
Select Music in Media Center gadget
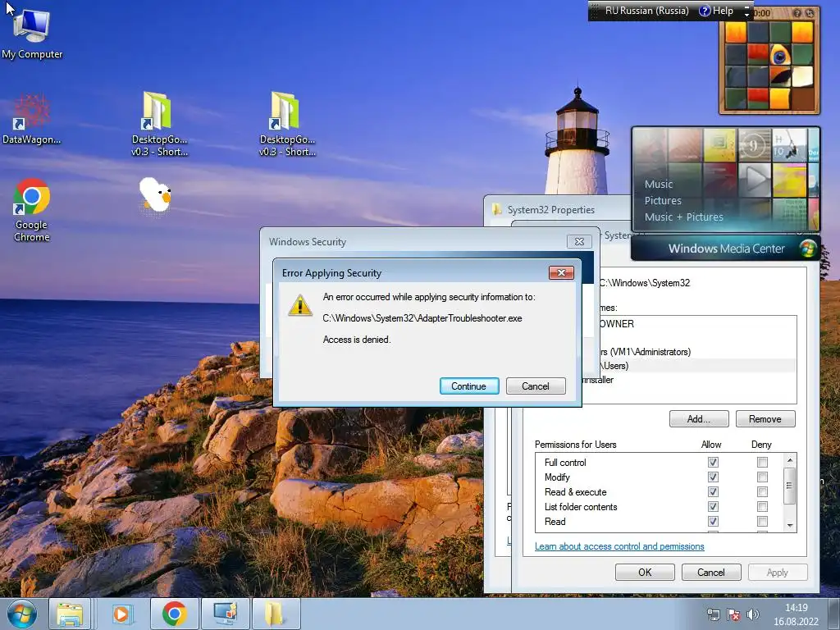(x=659, y=184)
